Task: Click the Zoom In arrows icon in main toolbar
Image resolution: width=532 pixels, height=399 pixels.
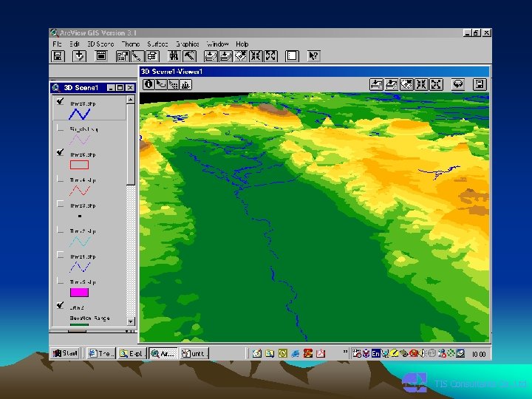Action: point(256,56)
